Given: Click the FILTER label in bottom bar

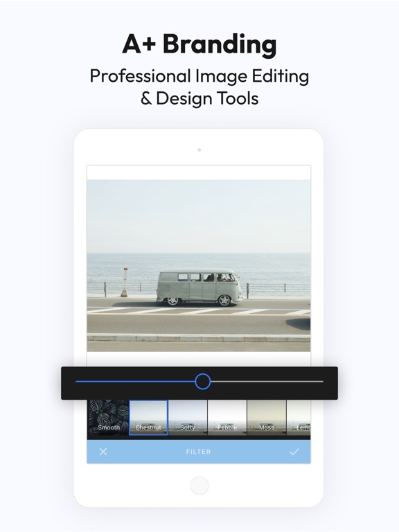Looking at the screenshot, I should point(199,452).
